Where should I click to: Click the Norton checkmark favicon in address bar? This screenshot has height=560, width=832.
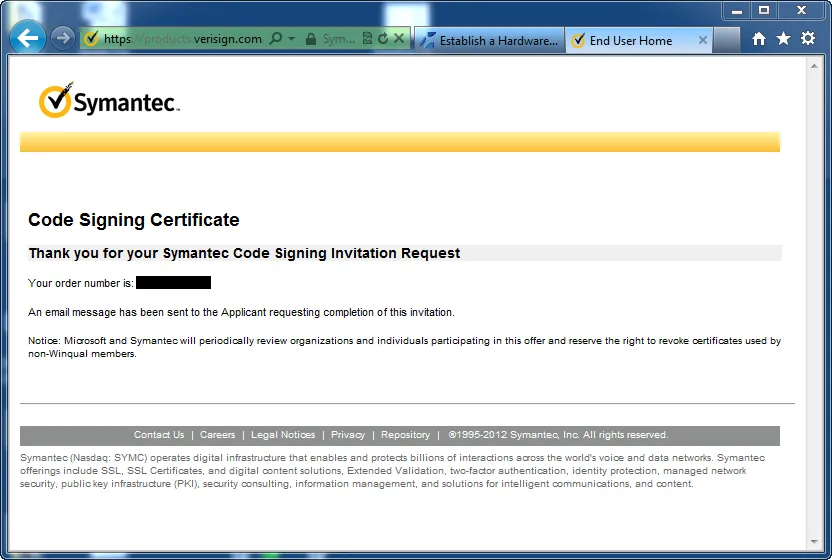pyautogui.click(x=91, y=38)
